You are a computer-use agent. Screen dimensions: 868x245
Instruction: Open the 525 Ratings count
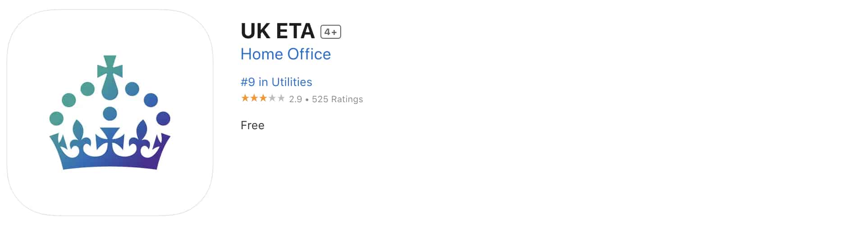point(338,99)
